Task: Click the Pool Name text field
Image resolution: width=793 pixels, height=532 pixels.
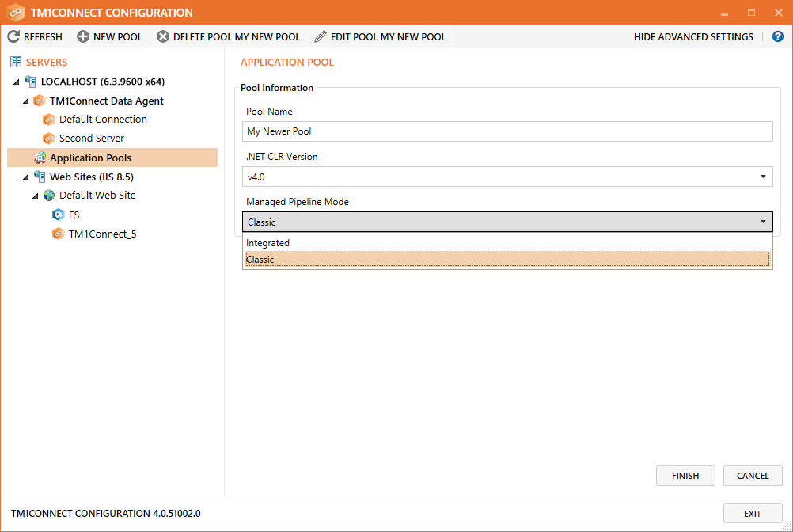Action: (x=507, y=131)
